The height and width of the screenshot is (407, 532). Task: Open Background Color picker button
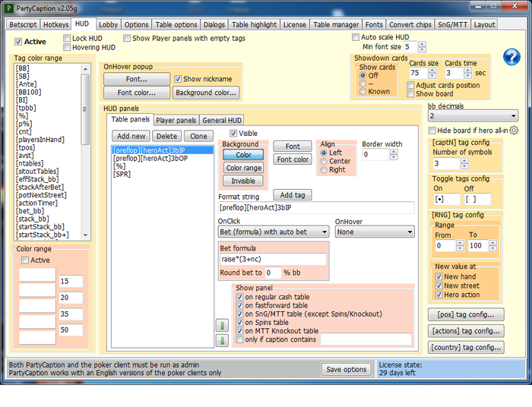[x=243, y=155]
